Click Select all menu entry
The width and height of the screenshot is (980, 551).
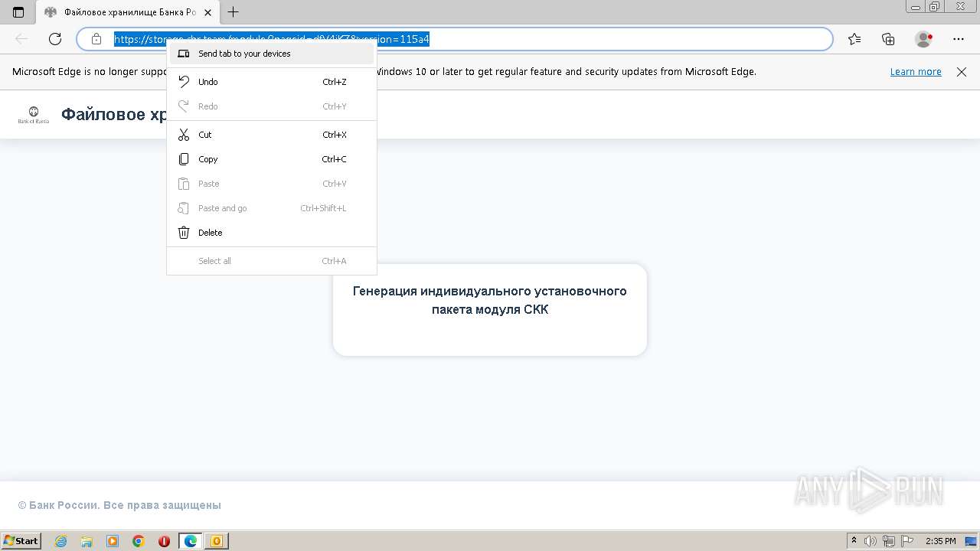tap(272, 261)
